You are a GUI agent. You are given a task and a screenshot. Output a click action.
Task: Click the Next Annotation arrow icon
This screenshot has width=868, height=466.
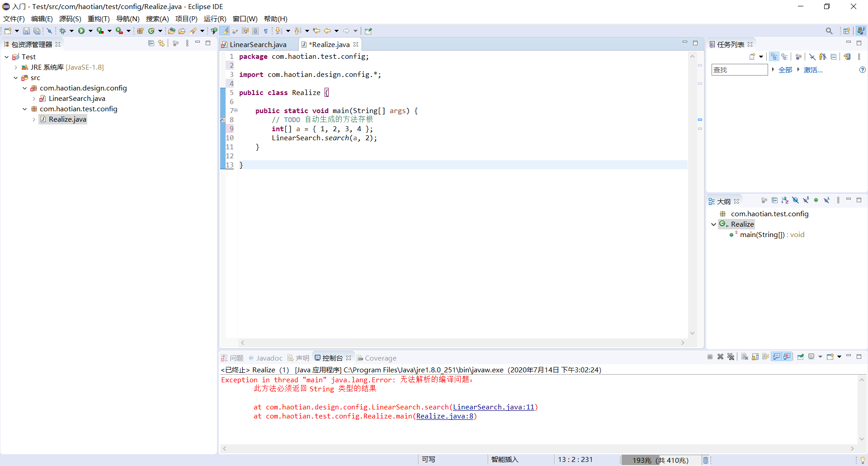(x=278, y=31)
